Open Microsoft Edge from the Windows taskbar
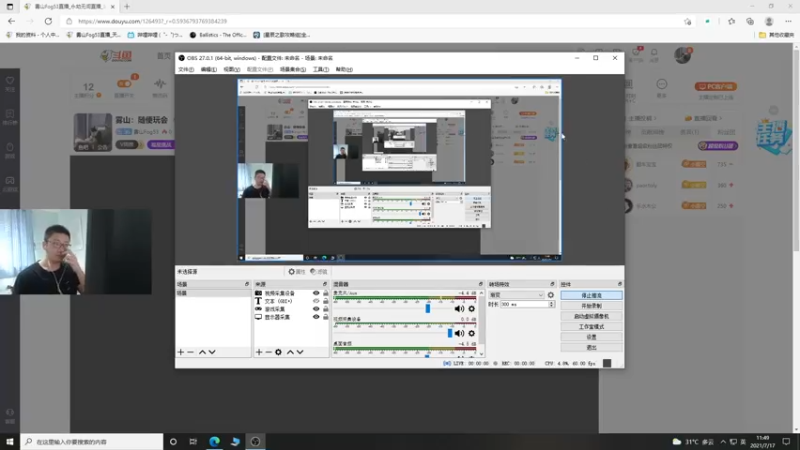This screenshot has width=800, height=450. 214,442
